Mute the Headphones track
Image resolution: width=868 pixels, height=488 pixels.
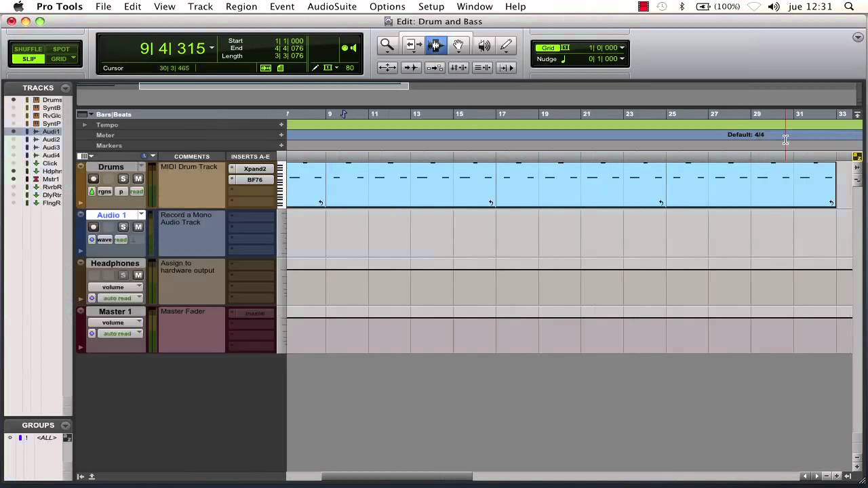(138, 275)
